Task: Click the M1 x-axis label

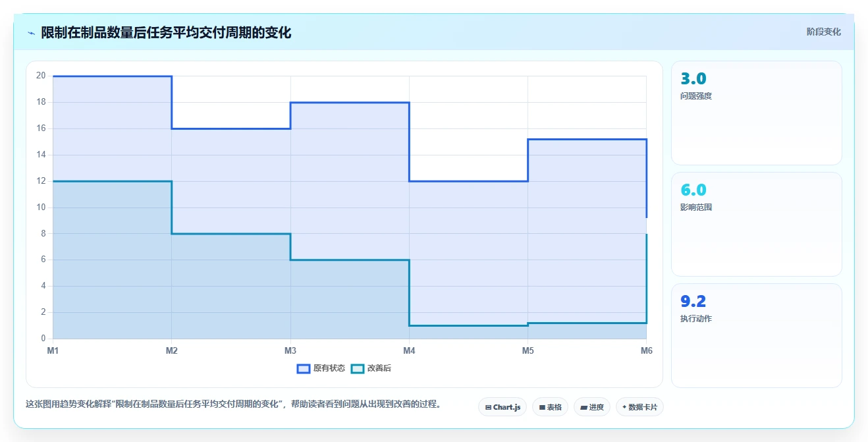Action: (x=53, y=351)
